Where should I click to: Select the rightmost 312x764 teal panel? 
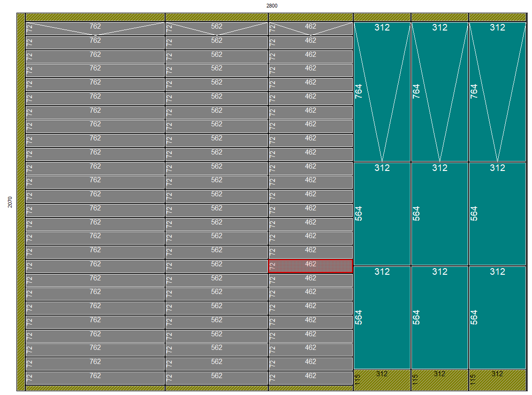(497, 92)
